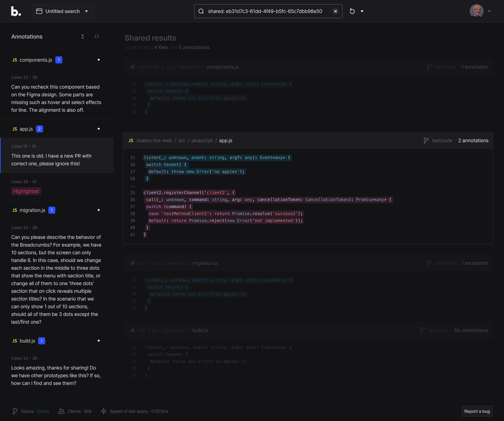The image size is (504, 421).
Task: Click the app.js annotation count badge
Action: point(39,129)
